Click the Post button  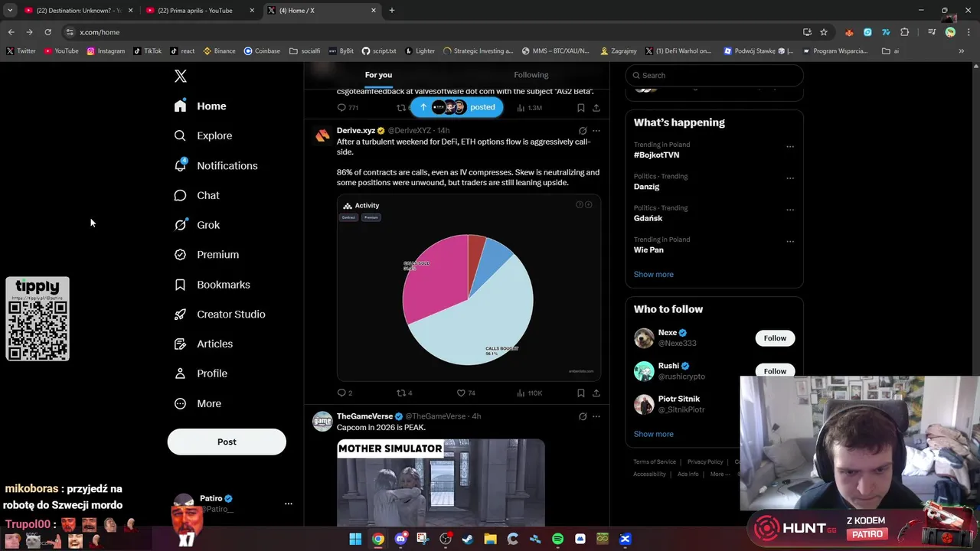[x=227, y=442]
